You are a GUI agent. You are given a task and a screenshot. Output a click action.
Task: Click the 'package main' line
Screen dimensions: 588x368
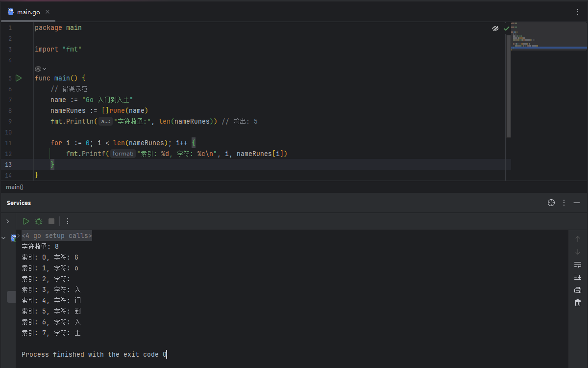[58, 28]
